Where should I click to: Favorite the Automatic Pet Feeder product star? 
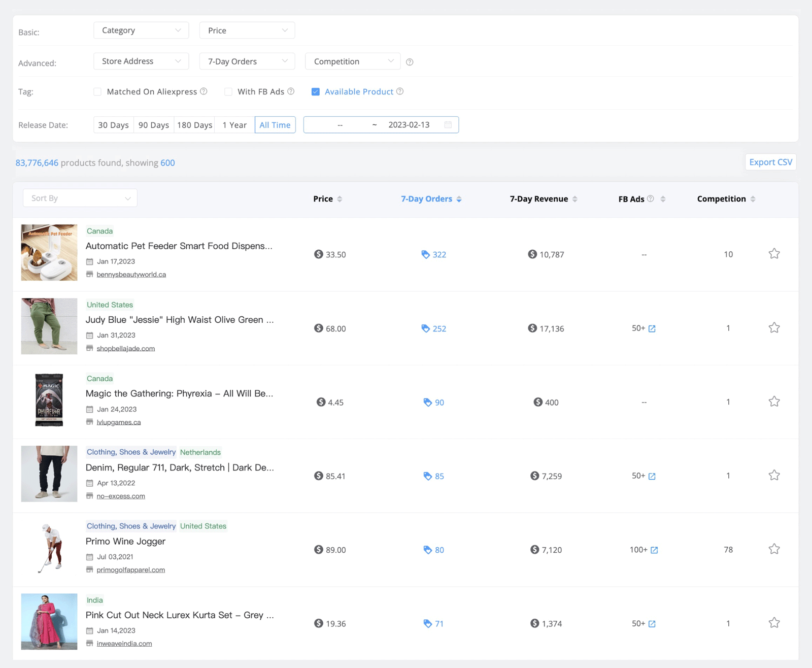(774, 254)
